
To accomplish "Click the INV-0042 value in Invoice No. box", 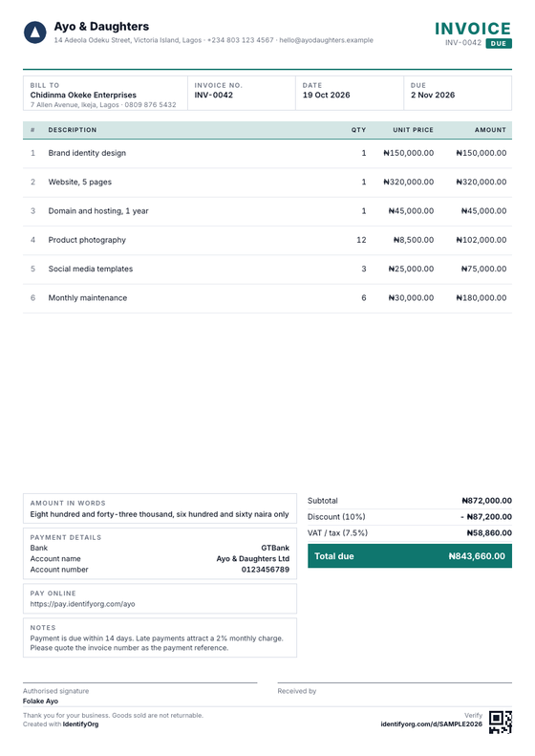I will click(213, 95).
